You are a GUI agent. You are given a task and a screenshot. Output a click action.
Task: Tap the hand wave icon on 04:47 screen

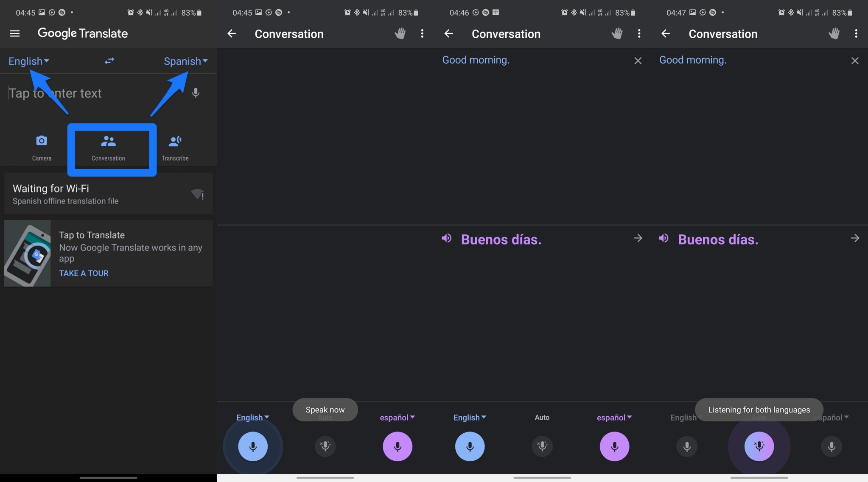coord(834,33)
